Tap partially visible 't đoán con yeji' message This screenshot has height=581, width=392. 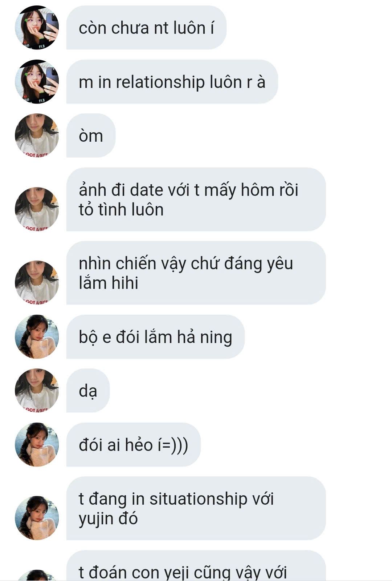click(196, 566)
